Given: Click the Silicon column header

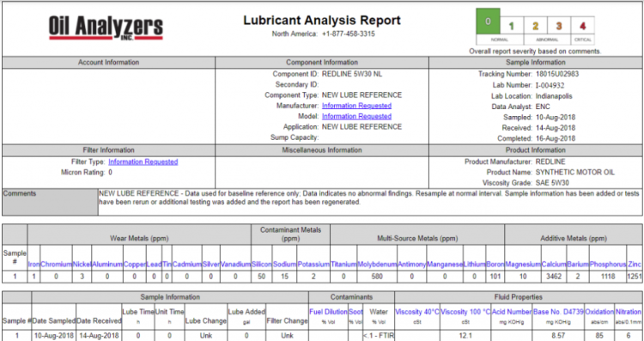Looking at the screenshot, I should tap(262, 265).
